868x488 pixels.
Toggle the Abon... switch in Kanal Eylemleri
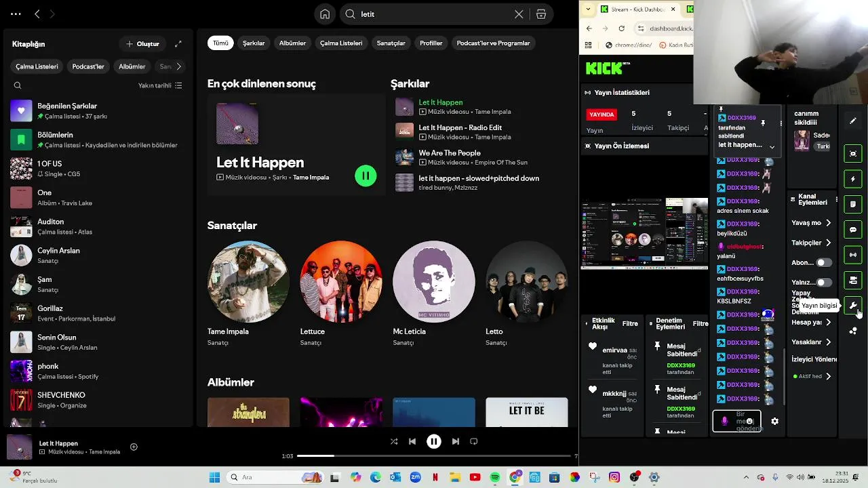pos(824,262)
